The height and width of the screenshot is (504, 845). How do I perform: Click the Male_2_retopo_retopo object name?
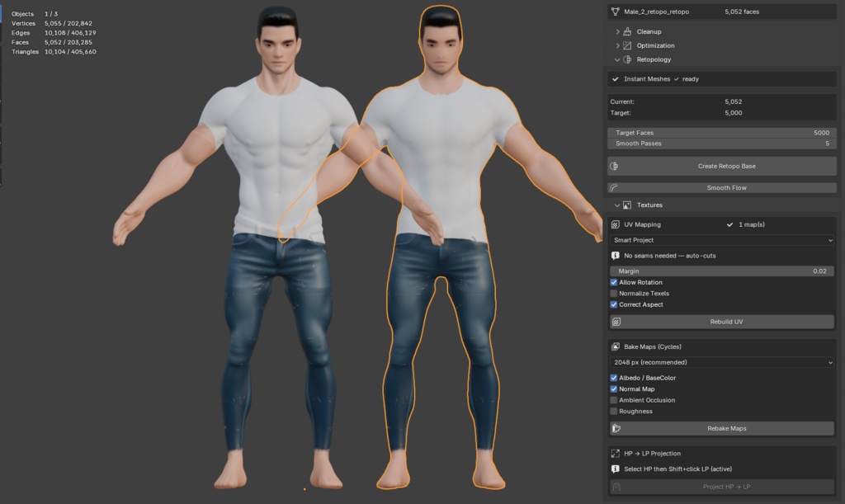(656, 12)
